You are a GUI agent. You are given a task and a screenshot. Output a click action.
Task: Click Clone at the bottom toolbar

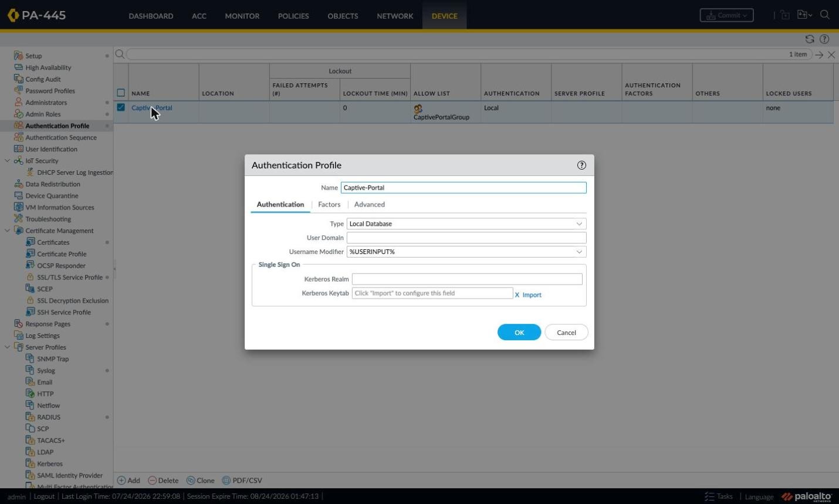click(200, 481)
